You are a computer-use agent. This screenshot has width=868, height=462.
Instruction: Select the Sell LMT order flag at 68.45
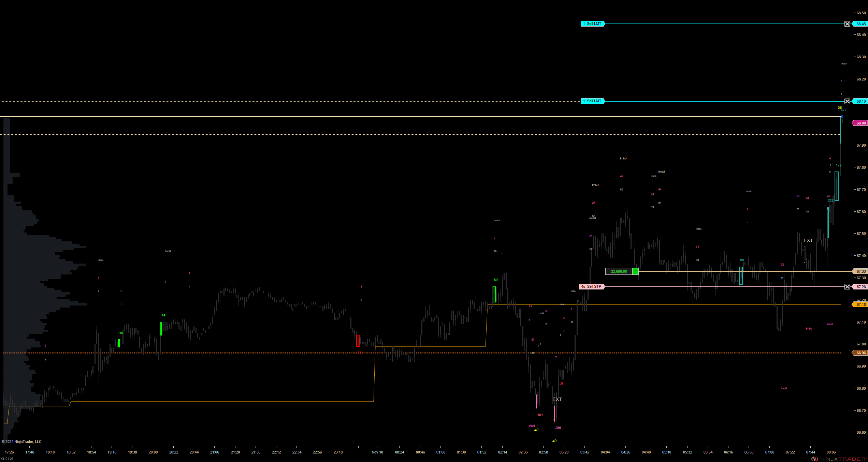pos(593,24)
